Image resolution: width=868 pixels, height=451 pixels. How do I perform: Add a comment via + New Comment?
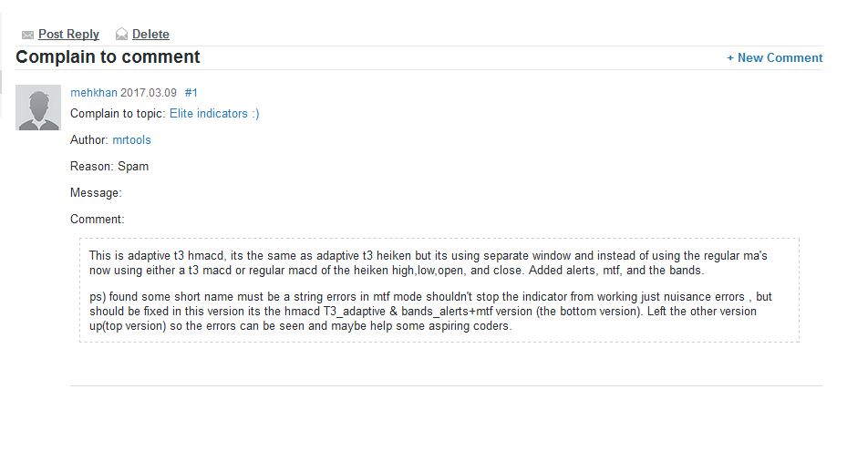coord(774,57)
